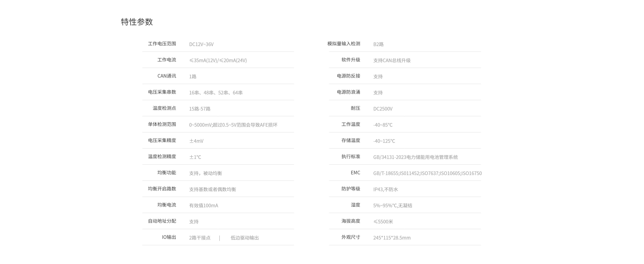This screenshot has height=264, width=644.
Task: Click the 支持基数或者偶数均衡 text
Action: point(212,189)
